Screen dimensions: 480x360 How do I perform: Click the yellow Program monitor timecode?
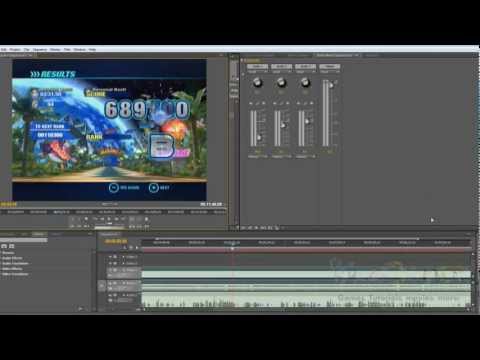[9, 204]
